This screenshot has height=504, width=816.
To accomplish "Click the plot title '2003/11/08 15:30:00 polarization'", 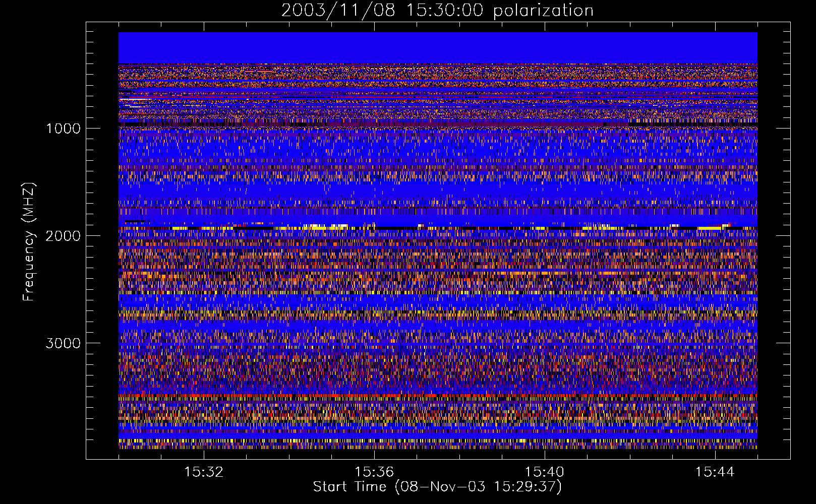I will click(437, 10).
